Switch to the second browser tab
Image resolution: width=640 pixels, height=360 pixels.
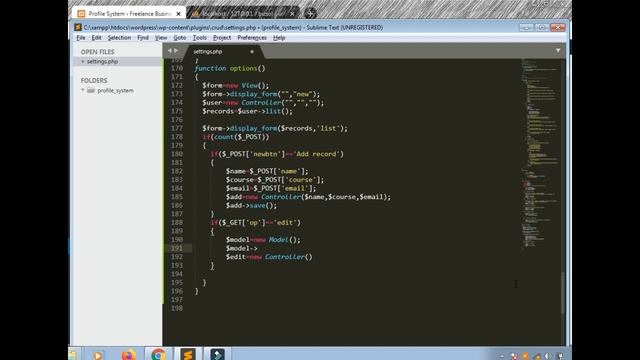(x=243, y=13)
